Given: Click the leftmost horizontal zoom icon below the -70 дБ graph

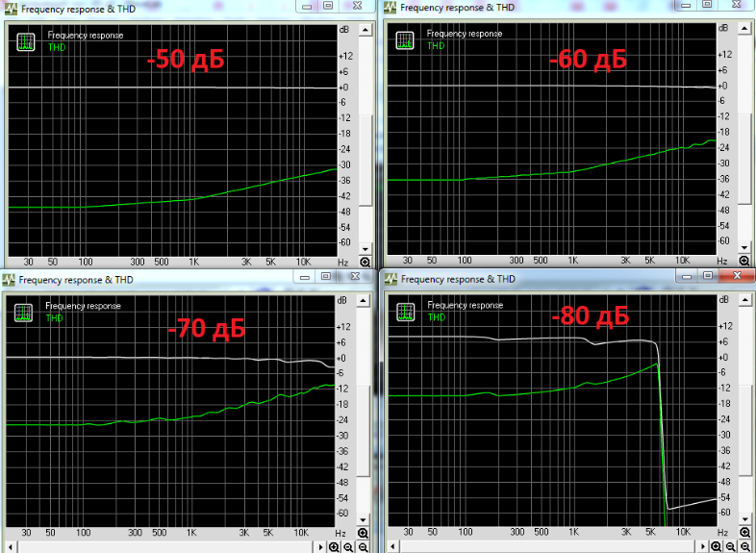Looking at the screenshot, I should 334,546.
